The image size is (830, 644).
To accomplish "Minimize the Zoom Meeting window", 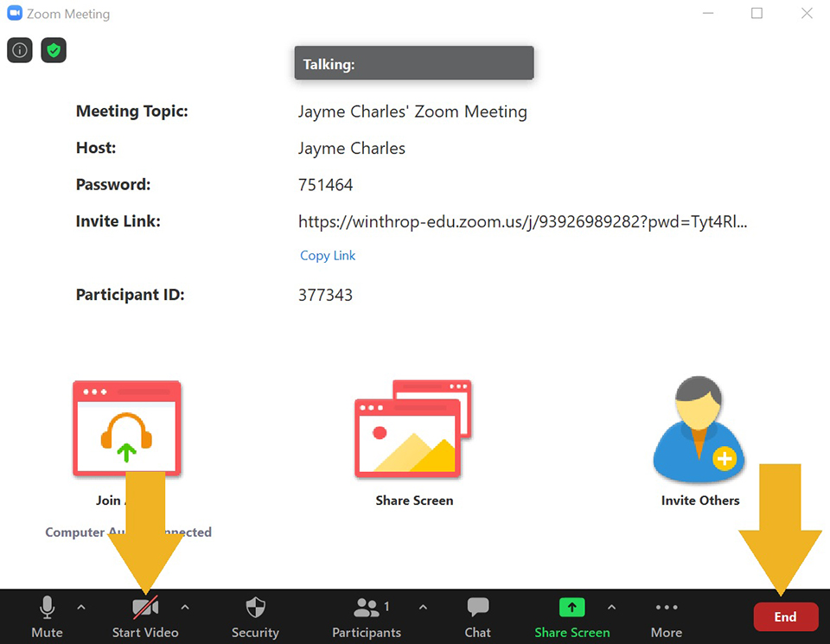I will point(708,13).
